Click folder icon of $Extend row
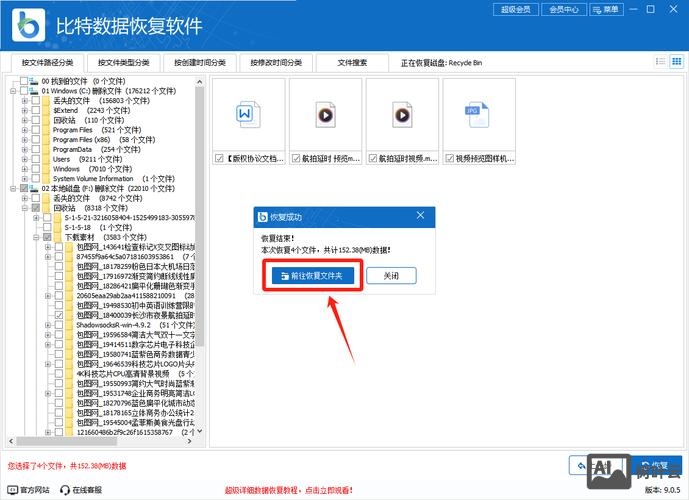This screenshot has height=500, width=689. (x=47, y=110)
